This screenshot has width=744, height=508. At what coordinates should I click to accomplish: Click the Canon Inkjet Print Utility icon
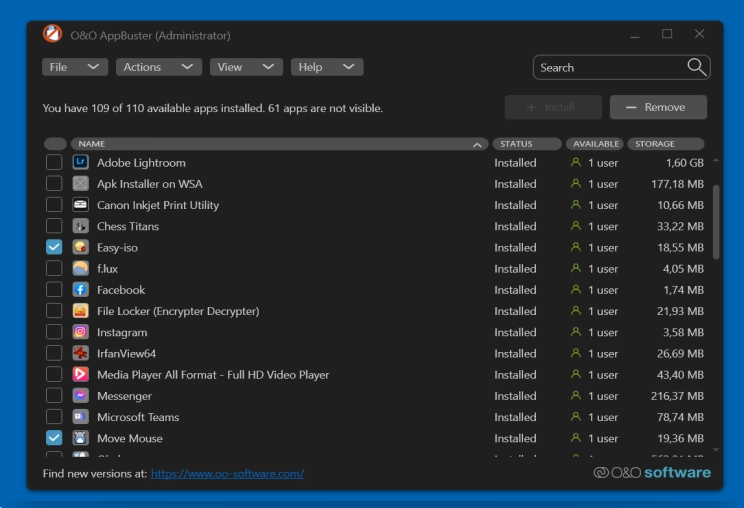coord(81,205)
